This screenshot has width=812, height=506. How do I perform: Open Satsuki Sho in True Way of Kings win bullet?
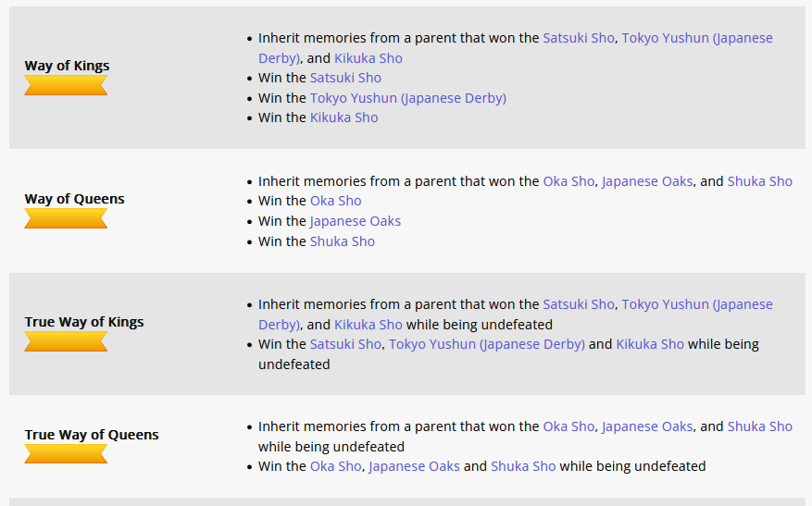pyautogui.click(x=345, y=344)
